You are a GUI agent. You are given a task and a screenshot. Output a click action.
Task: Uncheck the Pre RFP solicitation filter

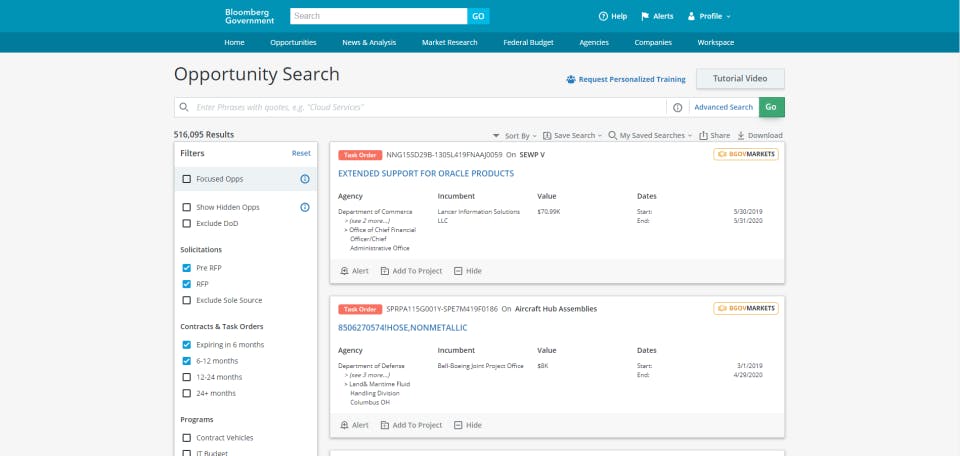(x=187, y=268)
